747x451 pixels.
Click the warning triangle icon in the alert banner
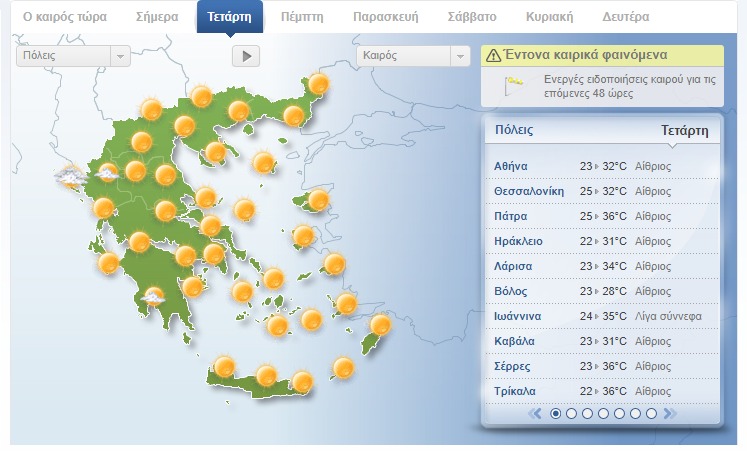click(493, 56)
